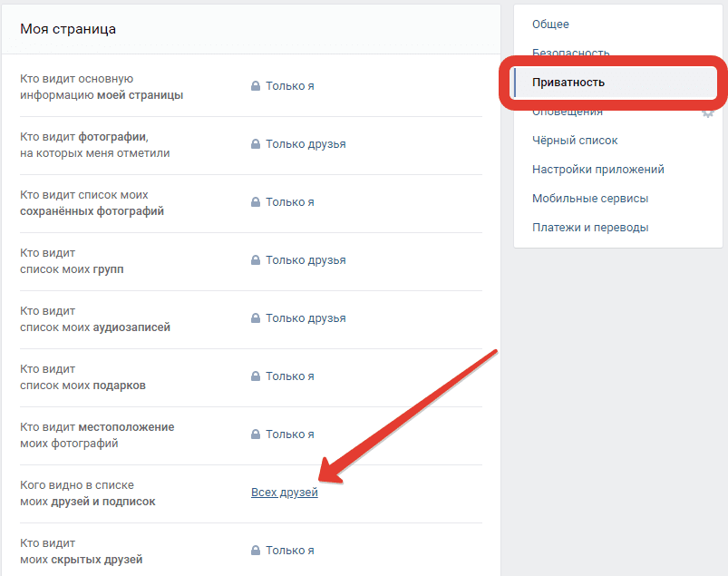Click the 'Всех друзей' link

285,493
